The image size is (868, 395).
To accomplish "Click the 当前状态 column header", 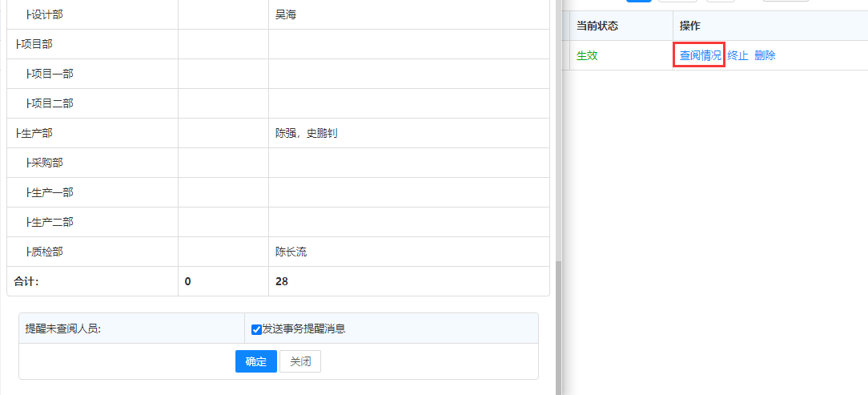I will pos(597,26).
